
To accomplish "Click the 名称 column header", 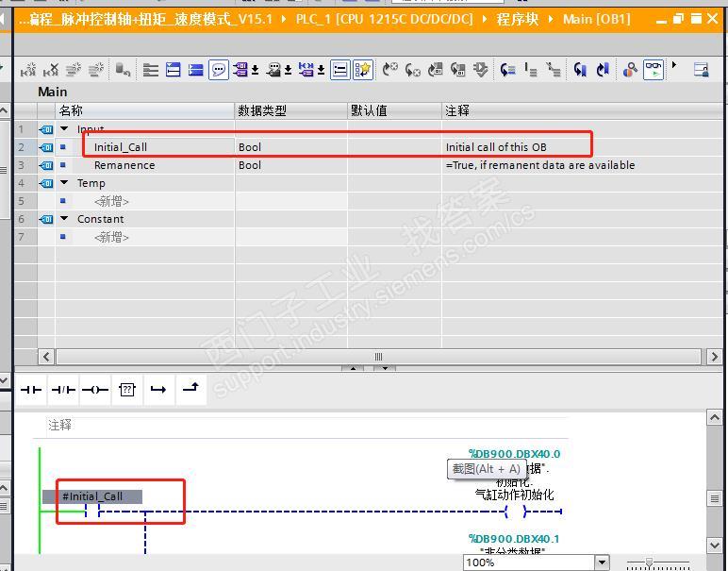I will point(145,110).
